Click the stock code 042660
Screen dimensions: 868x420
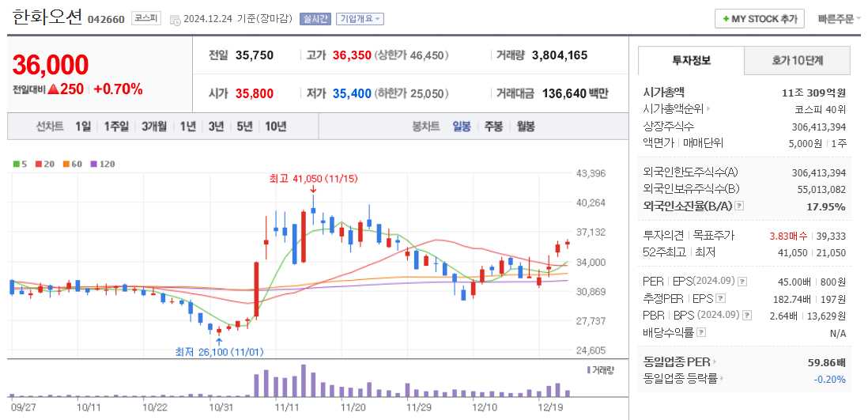[106, 20]
